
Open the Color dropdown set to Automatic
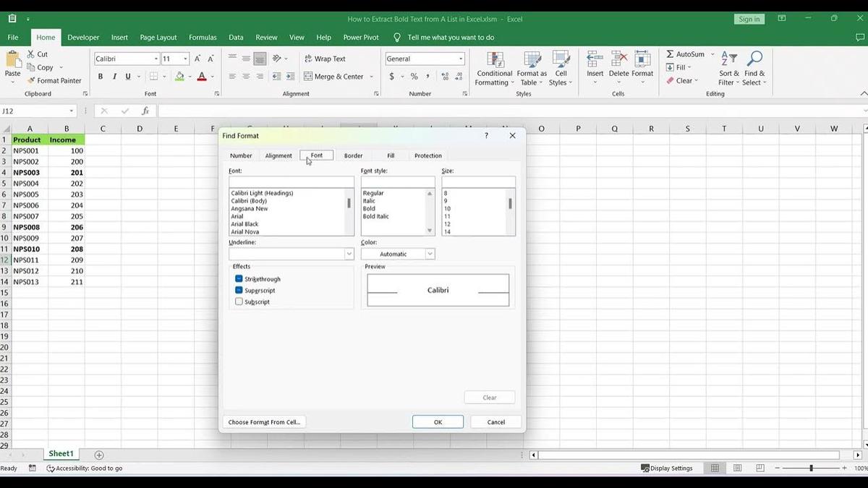(x=430, y=254)
